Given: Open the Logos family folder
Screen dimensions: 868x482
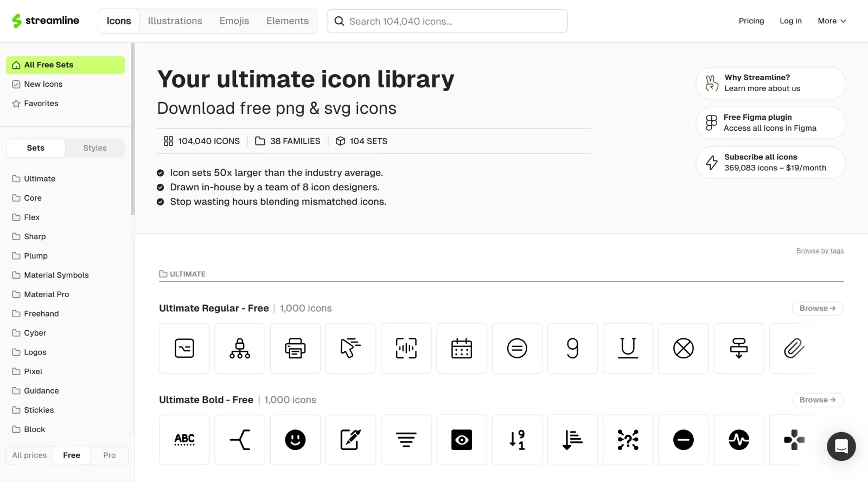Looking at the screenshot, I should point(29,352).
